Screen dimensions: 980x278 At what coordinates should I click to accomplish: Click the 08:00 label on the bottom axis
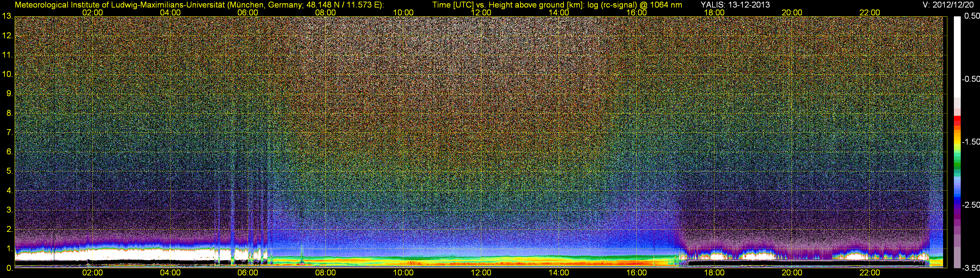[x=325, y=273]
